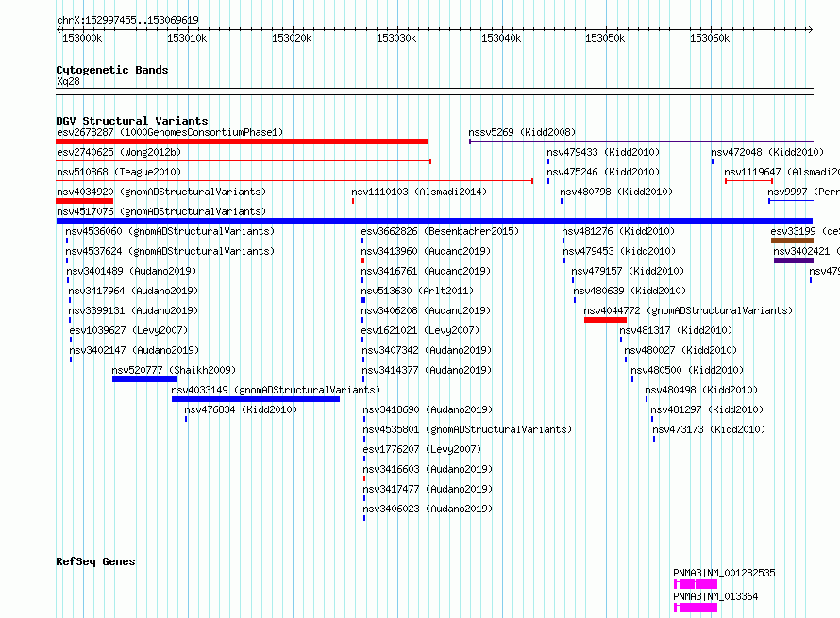Open the PNMA3|NM_001282535 gene label

pos(724,573)
